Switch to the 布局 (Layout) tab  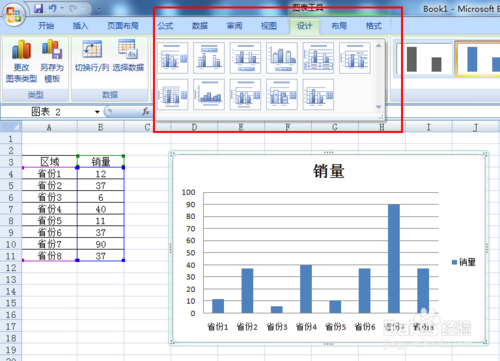(x=339, y=26)
